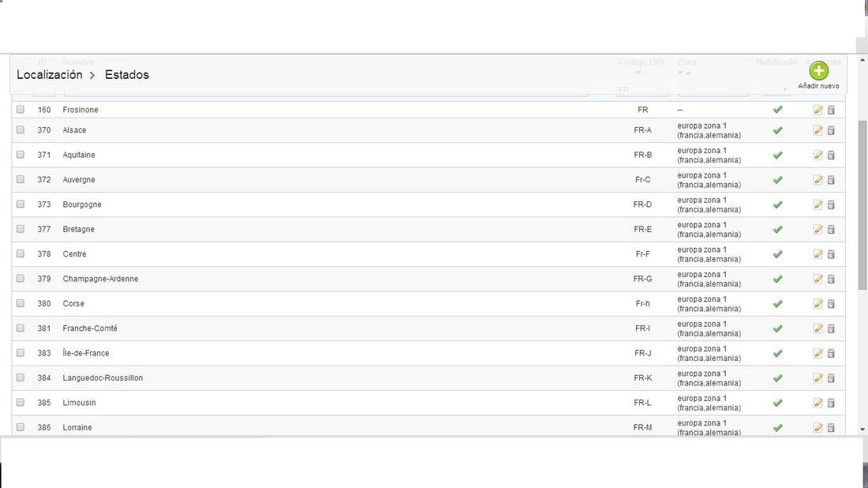The height and width of the screenshot is (488, 868).
Task: Edit the Île-de-France entry pencil icon
Action: 817,354
